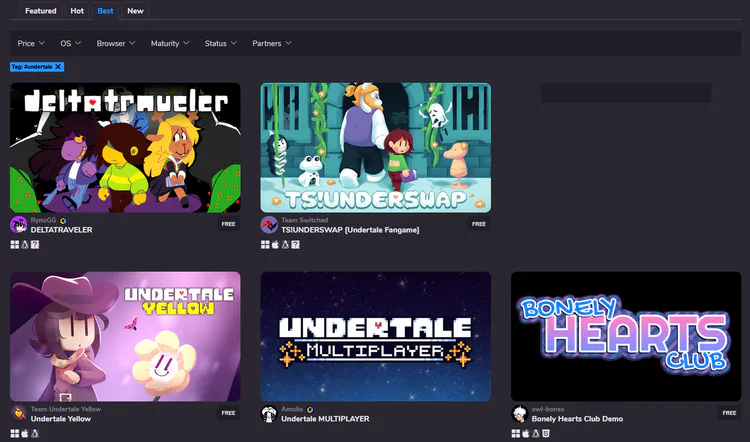Click the Apple icon under Bonely Hearts Club Demo
Screen dimensions: 750x442
526,434
